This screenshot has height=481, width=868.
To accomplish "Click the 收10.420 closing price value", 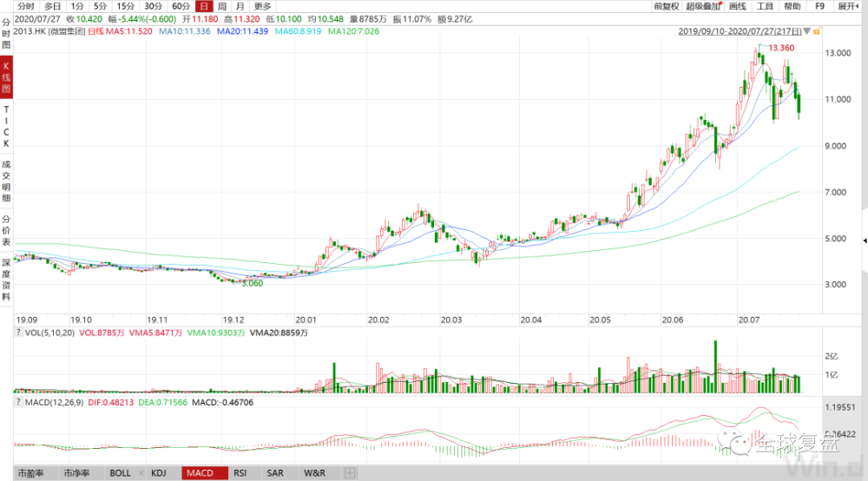I will point(84,19).
